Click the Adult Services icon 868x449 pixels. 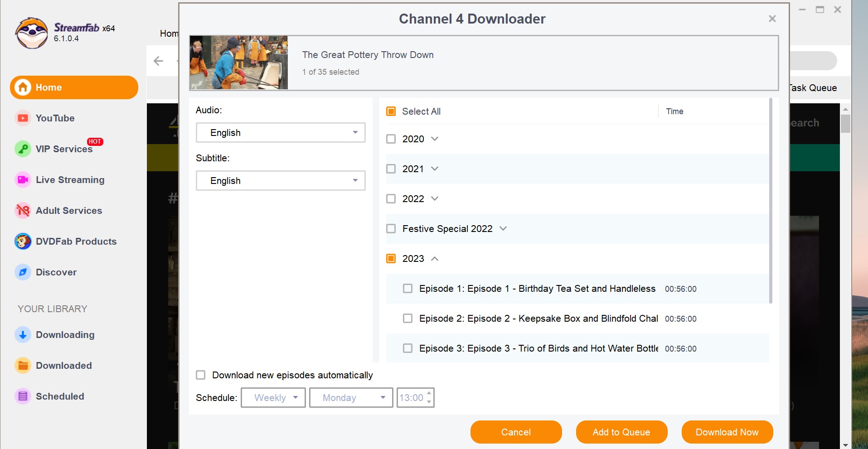click(x=23, y=211)
